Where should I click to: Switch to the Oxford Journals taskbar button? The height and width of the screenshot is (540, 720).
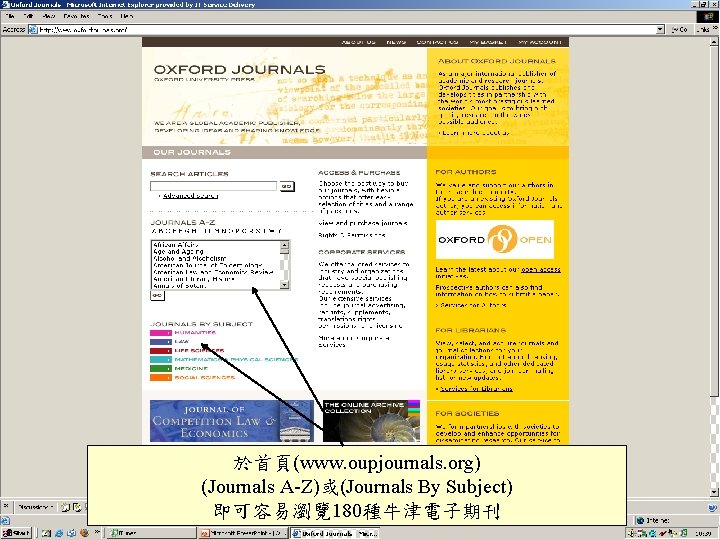pos(335,534)
